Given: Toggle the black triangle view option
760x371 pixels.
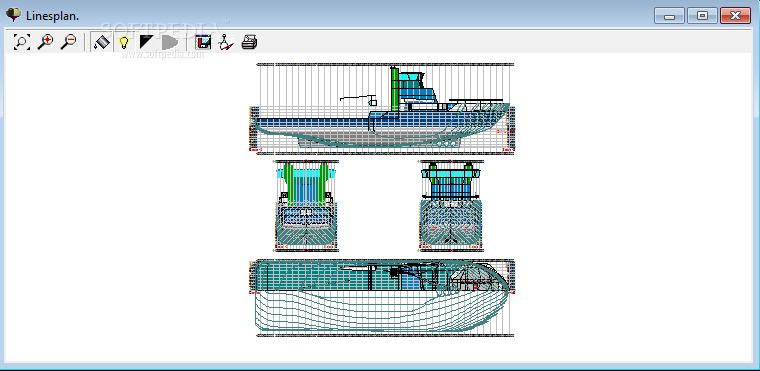Looking at the screenshot, I should click(146, 42).
